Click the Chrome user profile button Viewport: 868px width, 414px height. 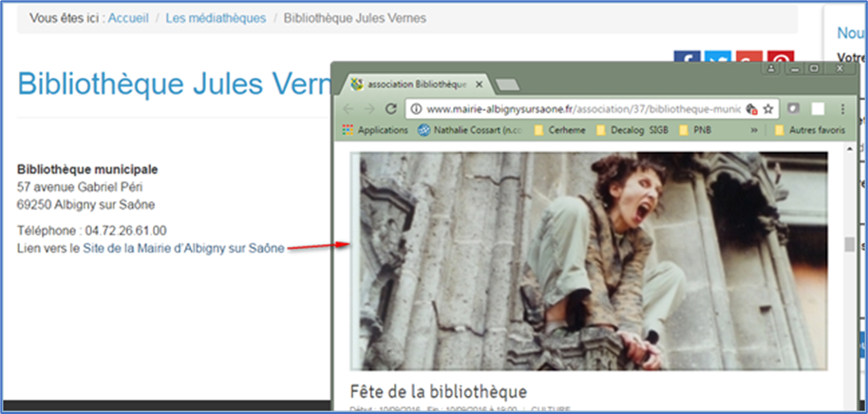pyautogui.click(x=772, y=69)
